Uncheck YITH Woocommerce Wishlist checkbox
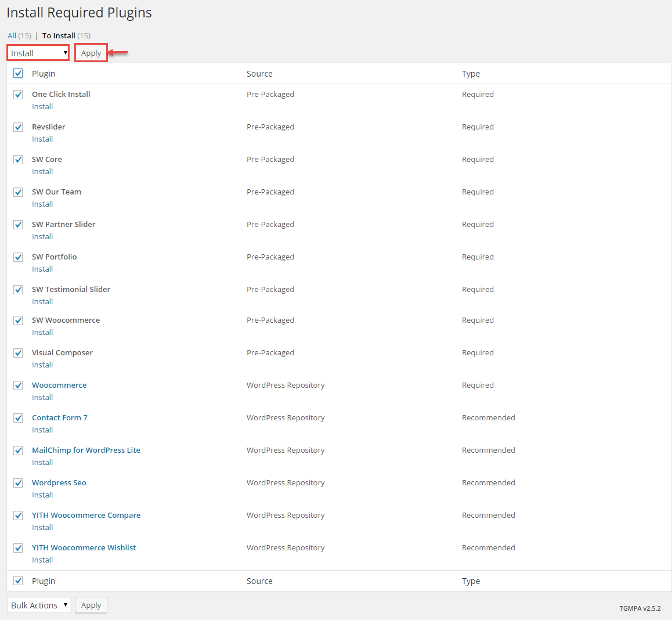This screenshot has width=672, height=620. pyautogui.click(x=18, y=548)
